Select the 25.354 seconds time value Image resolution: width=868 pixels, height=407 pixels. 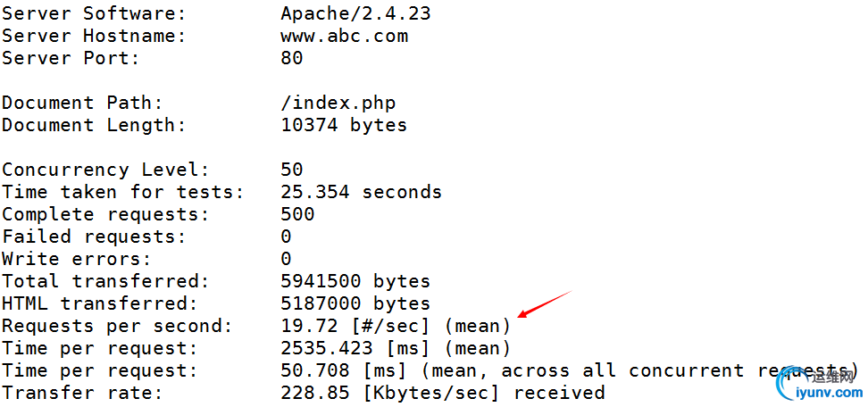point(361,192)
